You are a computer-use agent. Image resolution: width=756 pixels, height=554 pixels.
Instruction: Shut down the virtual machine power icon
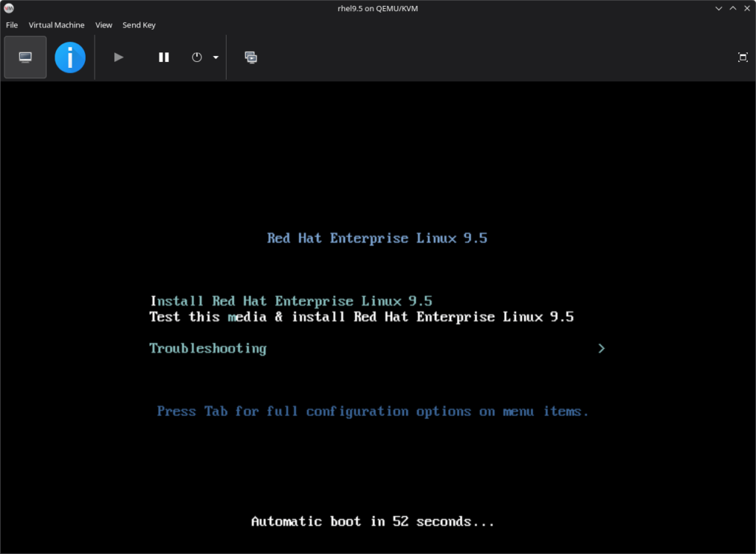(196, 58)
